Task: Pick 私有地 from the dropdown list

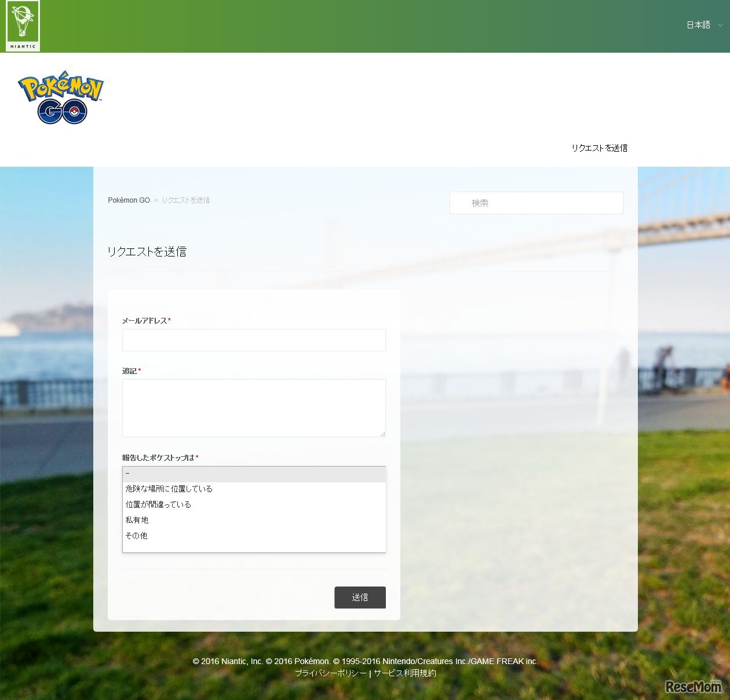Action: coord(137,520)
